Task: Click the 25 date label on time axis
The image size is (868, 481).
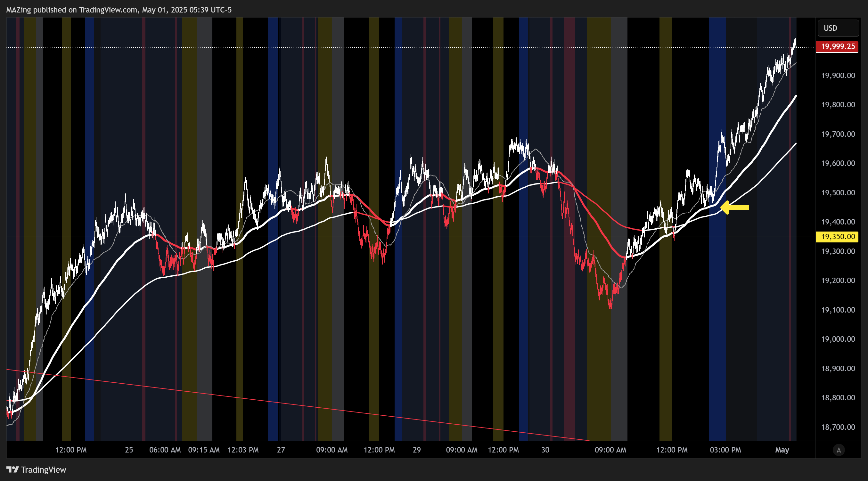Action: point(129,450)
